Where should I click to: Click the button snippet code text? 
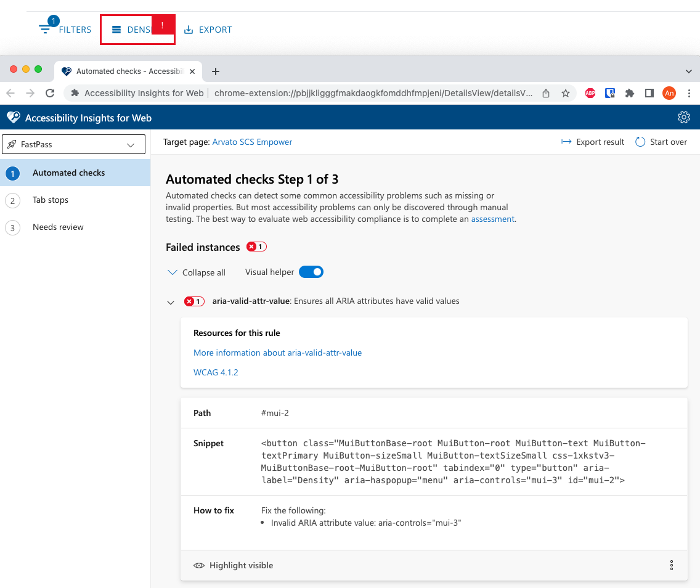453,462
